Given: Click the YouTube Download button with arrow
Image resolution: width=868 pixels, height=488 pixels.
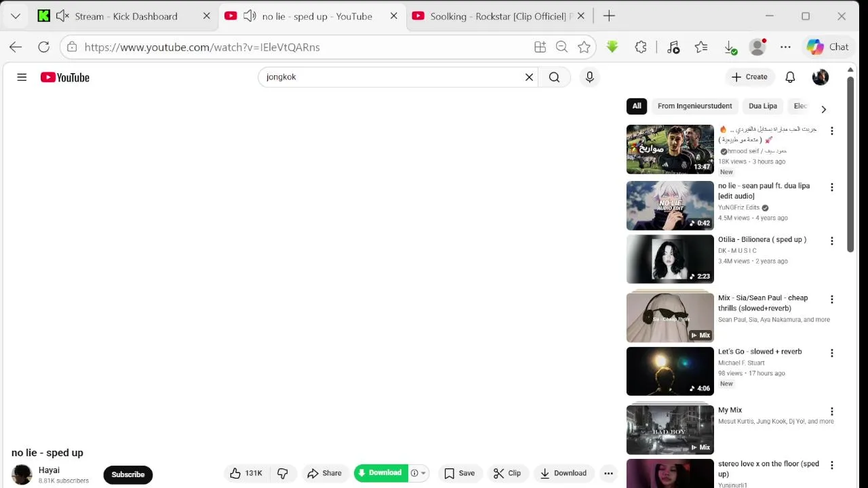Looking at the screenshot, I should pos(563,473).
